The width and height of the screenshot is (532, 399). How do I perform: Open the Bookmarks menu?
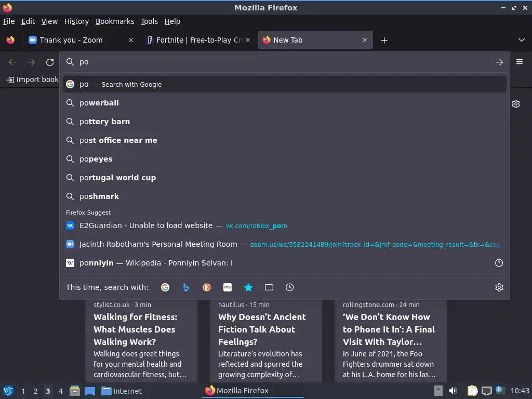click(x=115, y=21)
